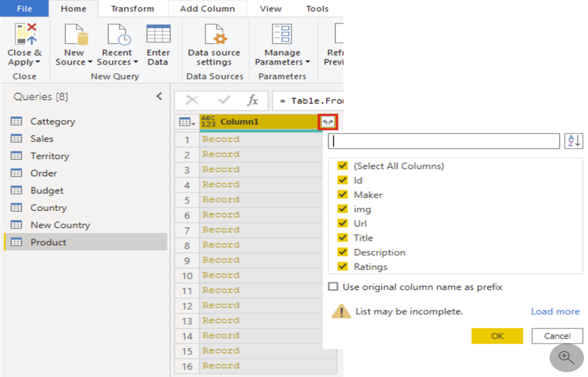Image resolution: width=588 pixels, height=377 pixels.
Task: Collapse the Queries pane with the chevron
Action: (x=159, y=96)
